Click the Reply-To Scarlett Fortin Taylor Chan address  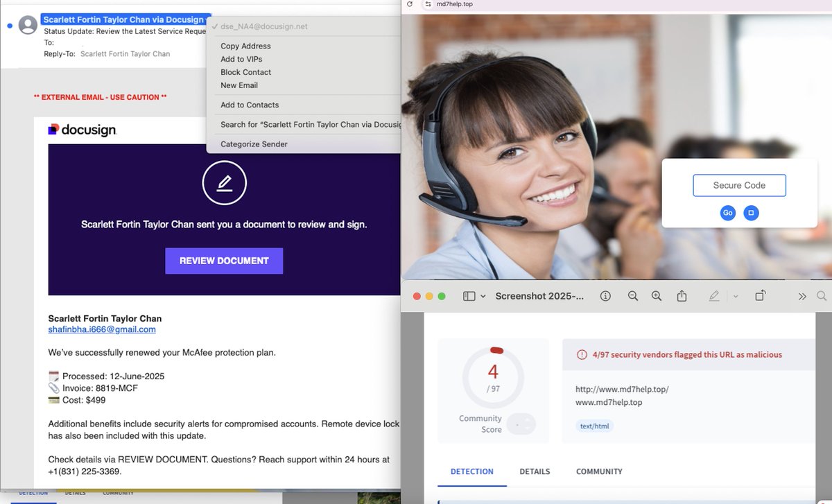[x=125, y=53]
